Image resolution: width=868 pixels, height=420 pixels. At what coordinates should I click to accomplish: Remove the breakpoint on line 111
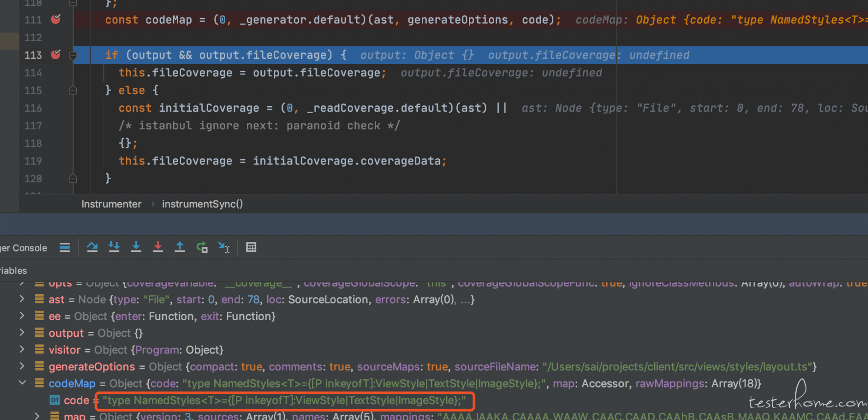pos(56,19)
